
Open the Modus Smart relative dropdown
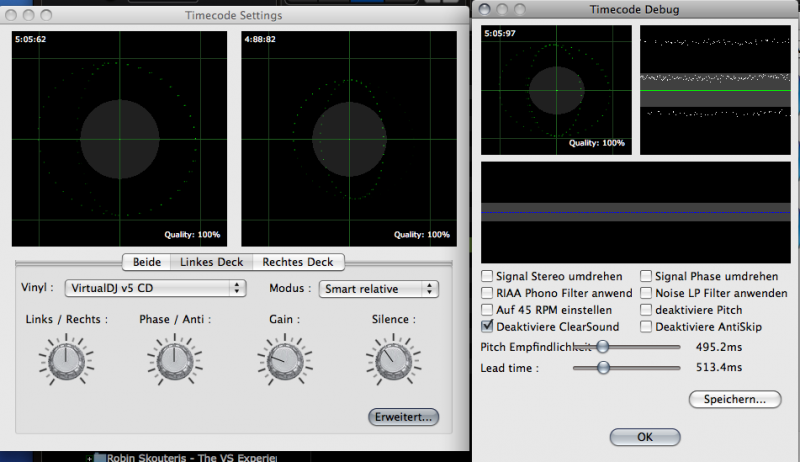coord(378,289)
